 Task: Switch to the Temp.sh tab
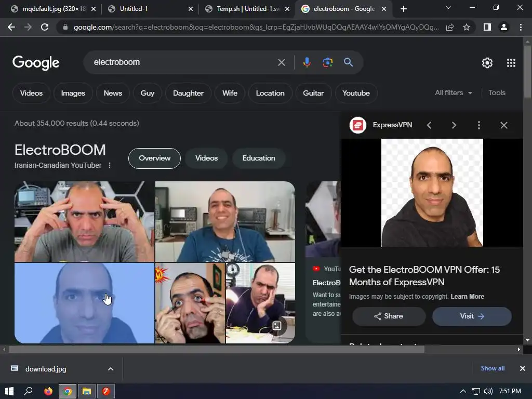(248, 9)
